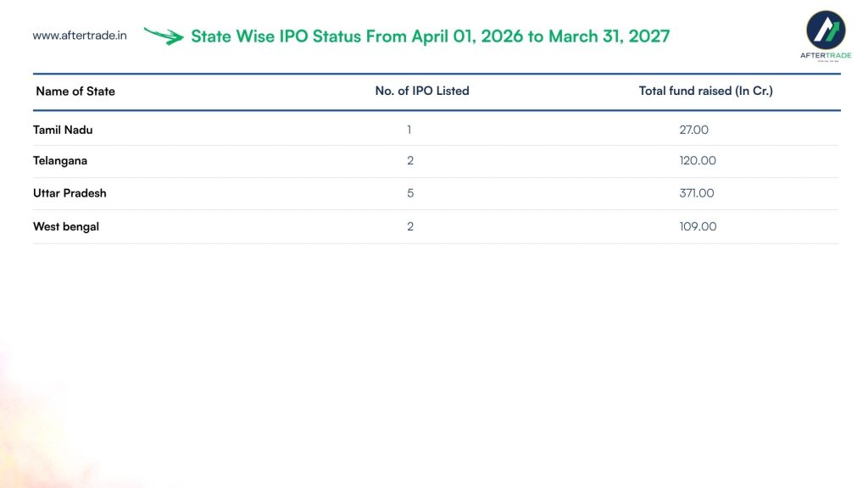
Task: Click the AfterTrade logo icon
Action: [x=826, y=30]
